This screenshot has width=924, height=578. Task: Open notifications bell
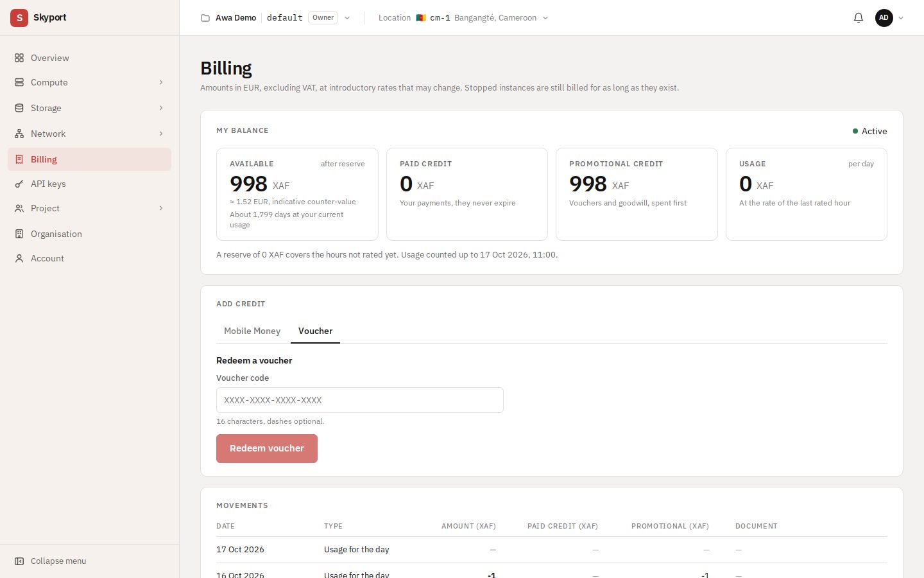[859, 18]
